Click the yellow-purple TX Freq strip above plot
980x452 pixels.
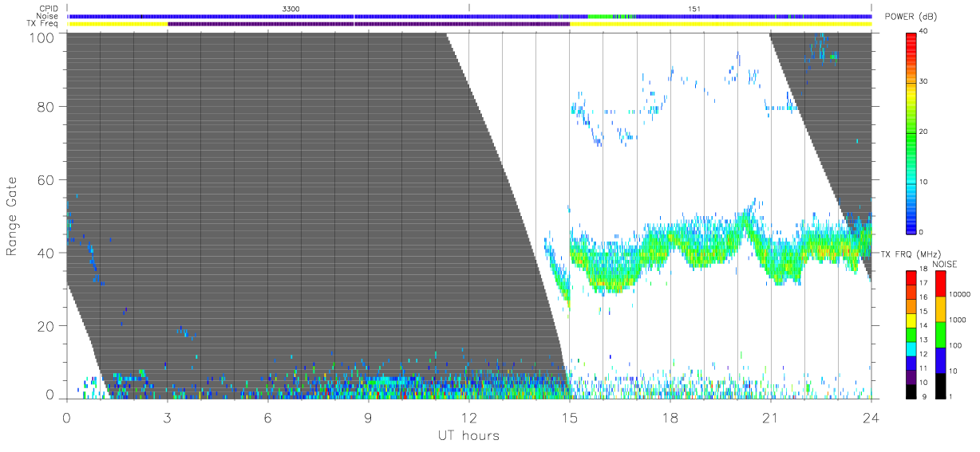point(470,24)
